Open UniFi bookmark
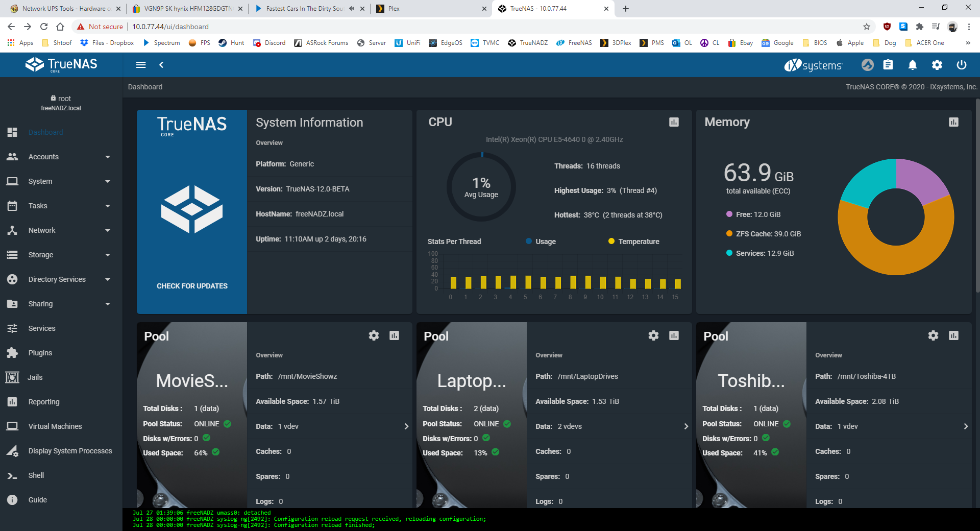This screenshot has height=531, width=980. click(407, 43)
